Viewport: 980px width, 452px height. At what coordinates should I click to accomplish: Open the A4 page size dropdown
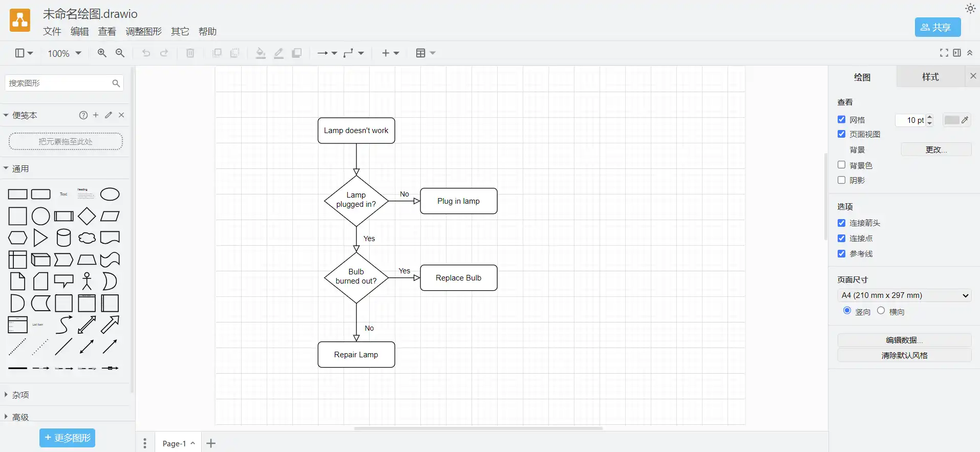pyautogui.click(x=904, y=295)
